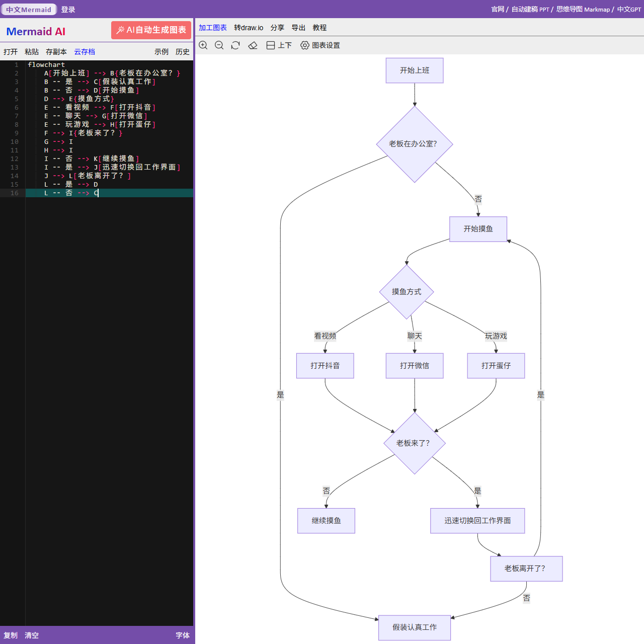Select the 老板在办公室? diamond node
This screenshot has width=644, height=644.
(414, 144)
